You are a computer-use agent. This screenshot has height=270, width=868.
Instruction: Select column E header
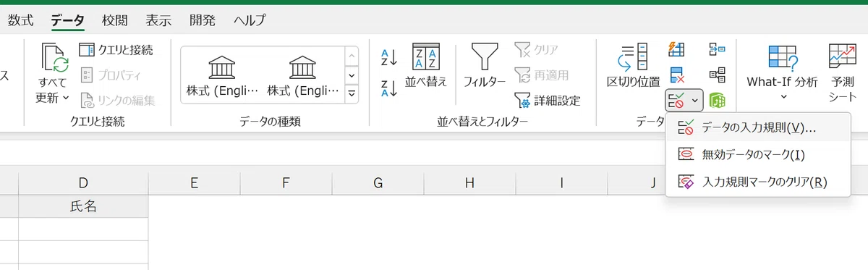click(194, 183)
